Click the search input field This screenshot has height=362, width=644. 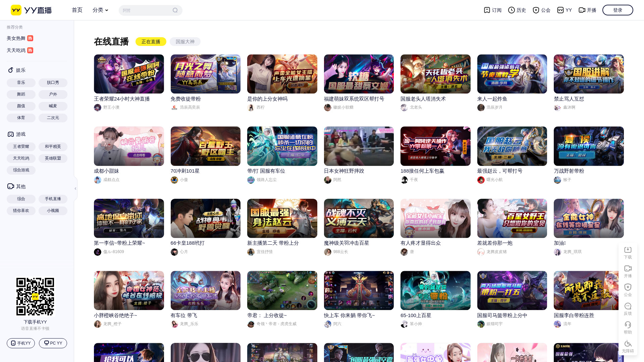tap(146, 10)
